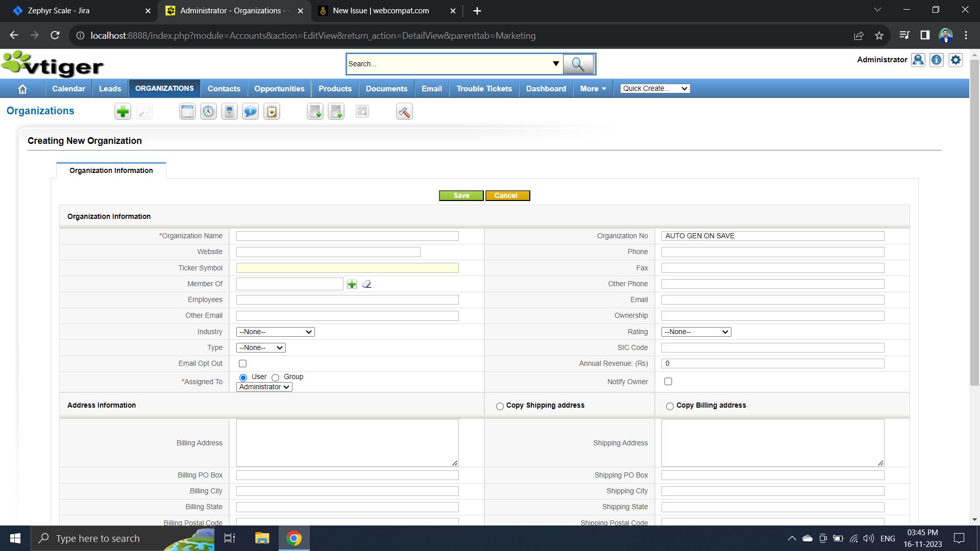Viewport: 980px width, 551px height.
Task: Open the Trouble Tickets menu tab
Action: [484, 89]
